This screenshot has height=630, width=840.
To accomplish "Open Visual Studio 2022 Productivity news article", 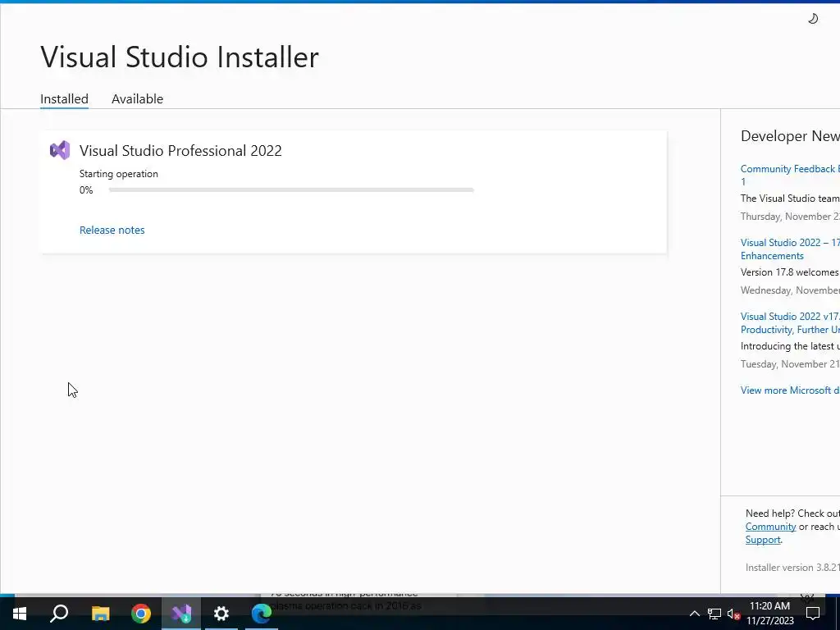I will coord(790,323).
